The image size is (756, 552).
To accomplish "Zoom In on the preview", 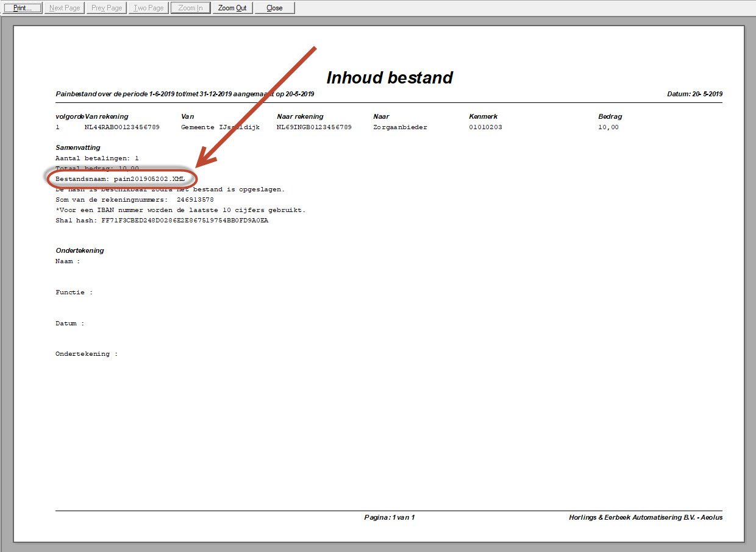I will pos(190,8).
